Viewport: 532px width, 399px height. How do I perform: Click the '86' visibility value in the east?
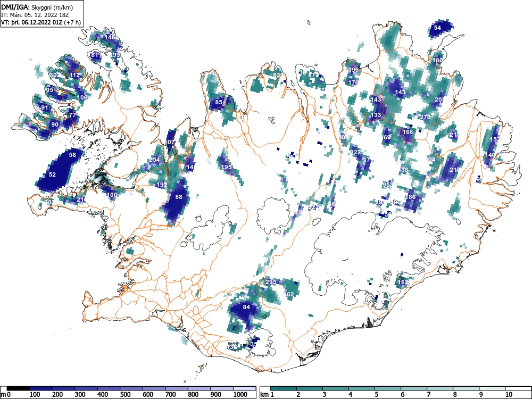pos(412,197)
